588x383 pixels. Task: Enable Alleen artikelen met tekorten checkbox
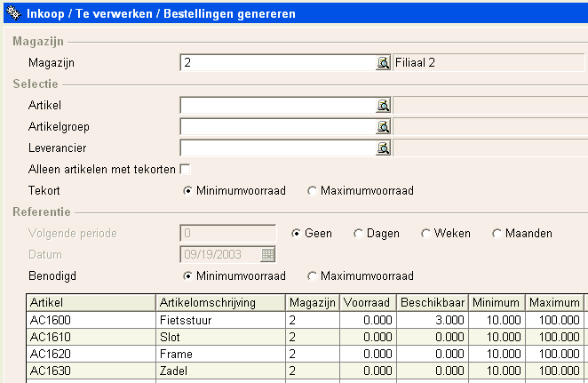(x=185, y=169)
